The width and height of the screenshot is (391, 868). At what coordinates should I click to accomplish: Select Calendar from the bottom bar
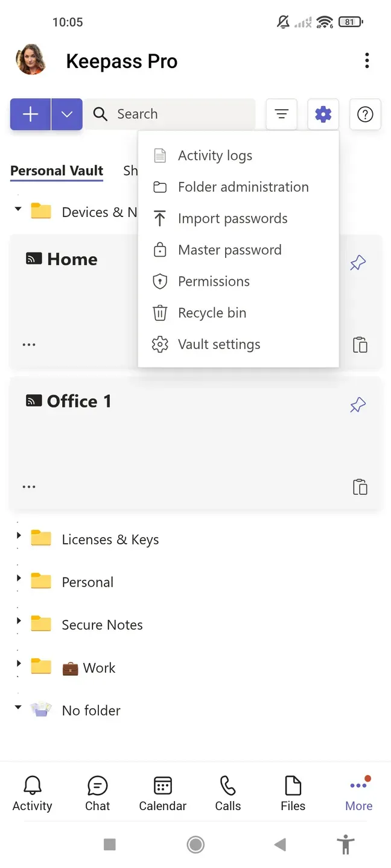pyautogui.click(x=162, y=793)
